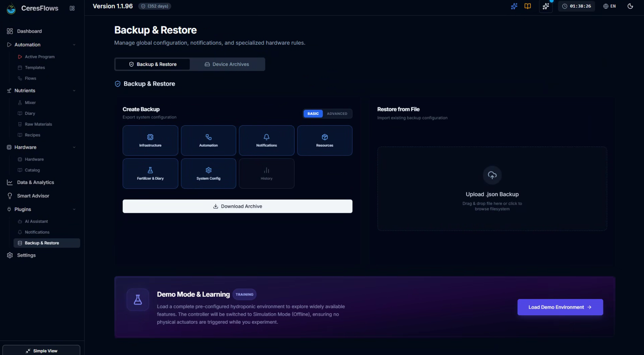Collapse the Hardware section chevron
Image resolution: width=644 pixels, height=355 pixels.
click(x=74, y=147)
